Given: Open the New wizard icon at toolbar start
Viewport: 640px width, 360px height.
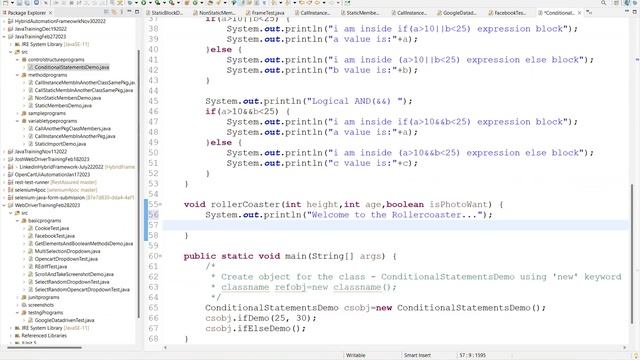Looking at the screenshot, I should pos(5,3).
